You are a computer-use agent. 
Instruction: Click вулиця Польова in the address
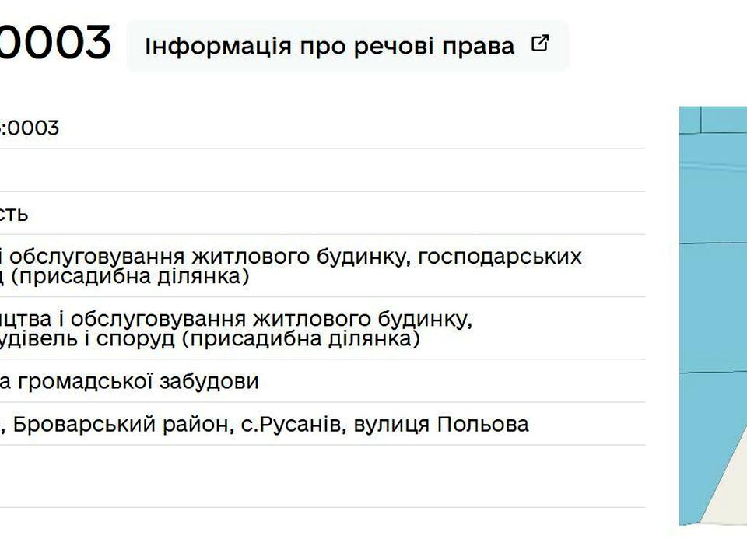click(x=441, y=424)
